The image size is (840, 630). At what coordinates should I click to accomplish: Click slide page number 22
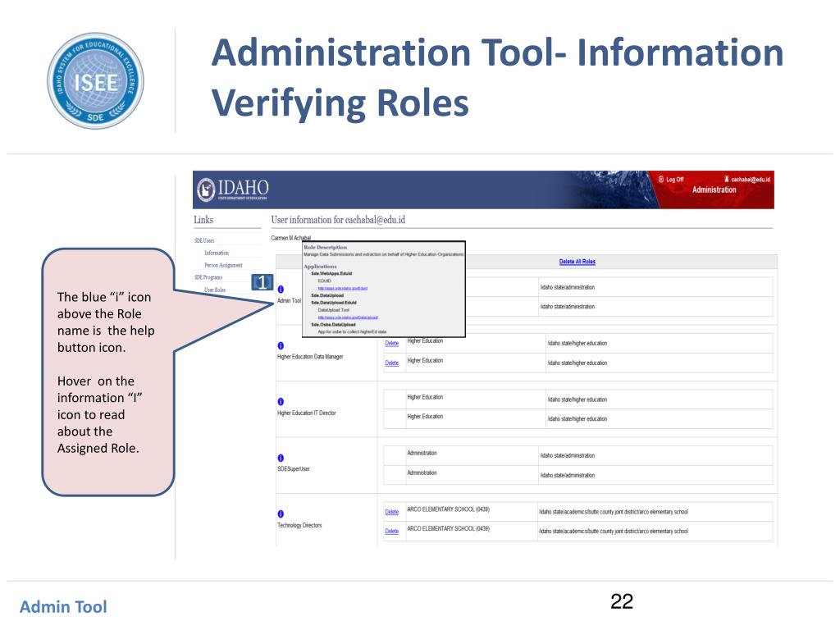(x=622, y=601)
